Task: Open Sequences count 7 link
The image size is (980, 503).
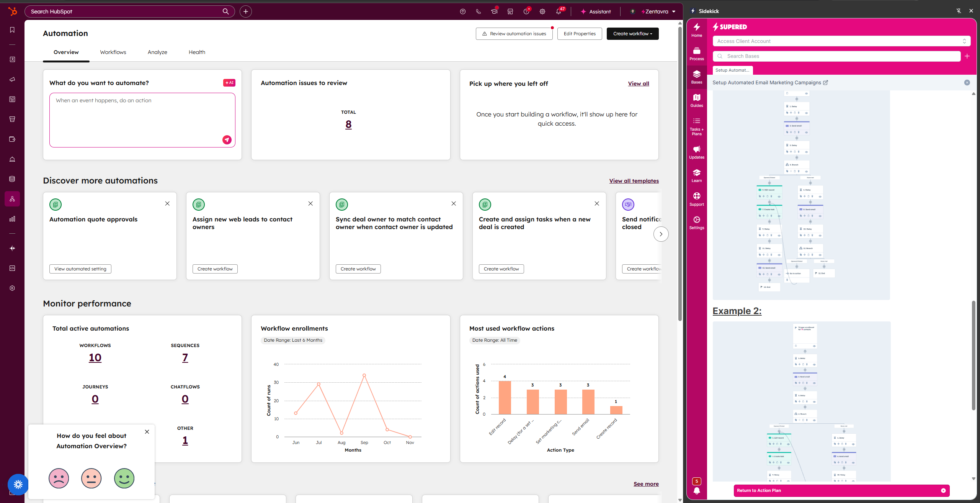Action: pos(185,357)
